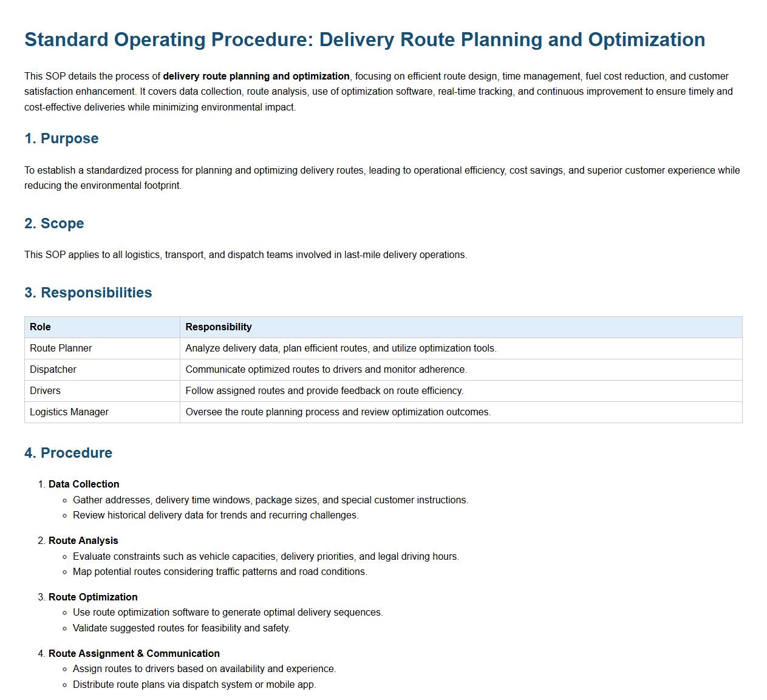Click the 'Responsibility' table column header
767x700 pixels.
218,327
